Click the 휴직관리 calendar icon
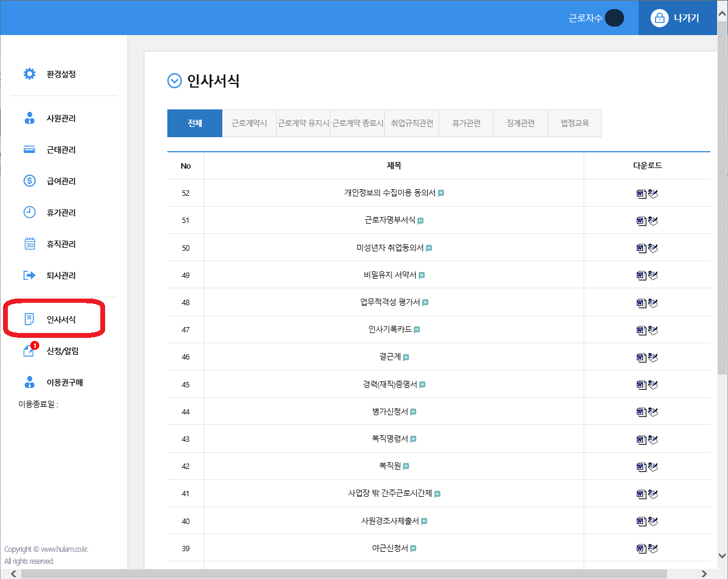Viewport: 728px width, 579px height. coord(29,244)
